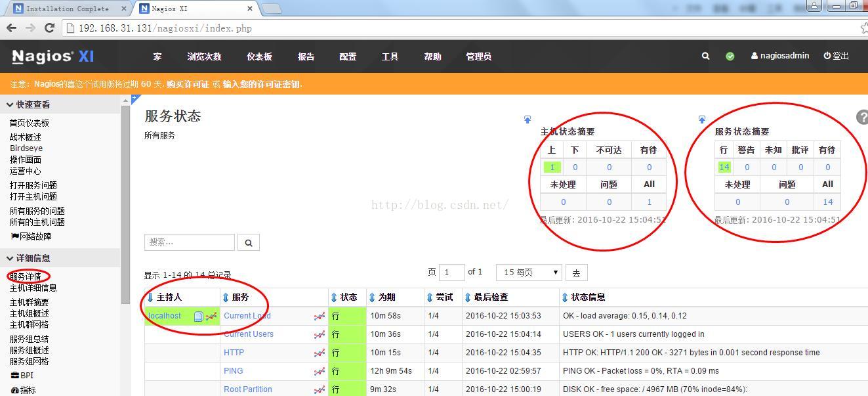Open a new browser tab
The image size is (868, 396).
272,9
